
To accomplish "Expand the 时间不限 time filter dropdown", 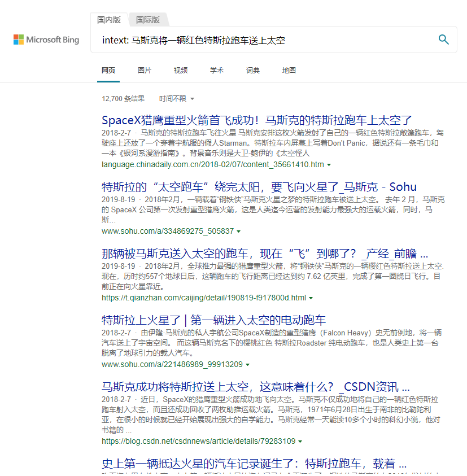I will 176,99.
